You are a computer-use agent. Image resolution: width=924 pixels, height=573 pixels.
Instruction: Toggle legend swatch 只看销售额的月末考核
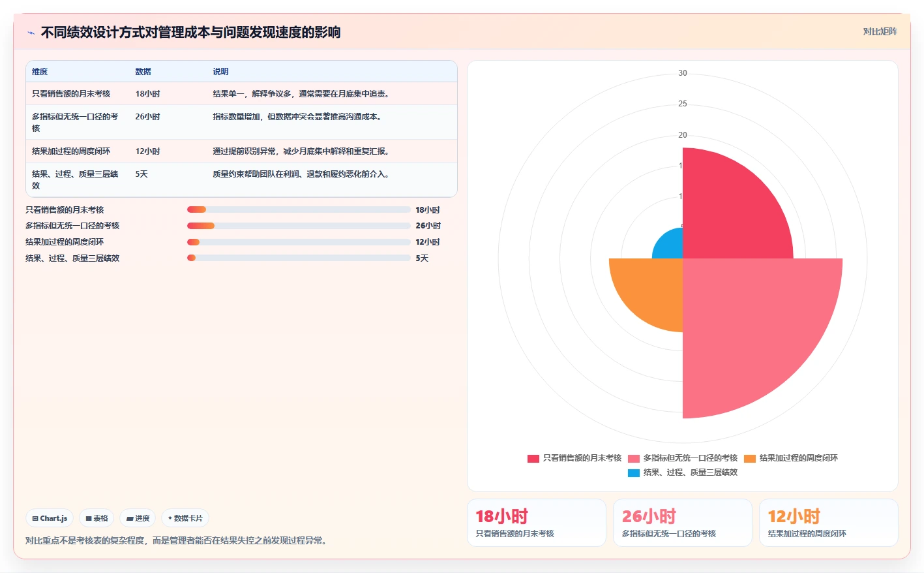(533, 458)
